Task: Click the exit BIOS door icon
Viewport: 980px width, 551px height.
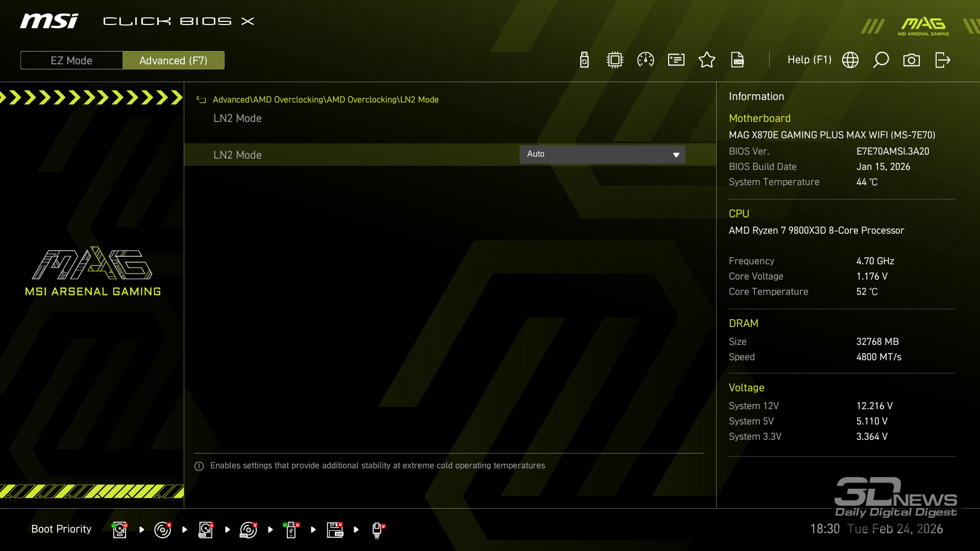Action: point(943,60)
